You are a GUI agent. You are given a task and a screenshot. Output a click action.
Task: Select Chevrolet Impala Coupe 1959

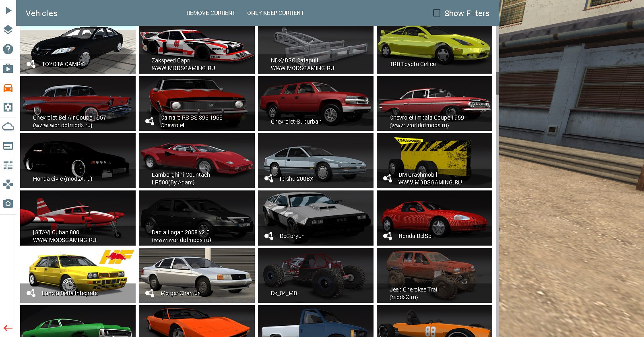point(434,103)
